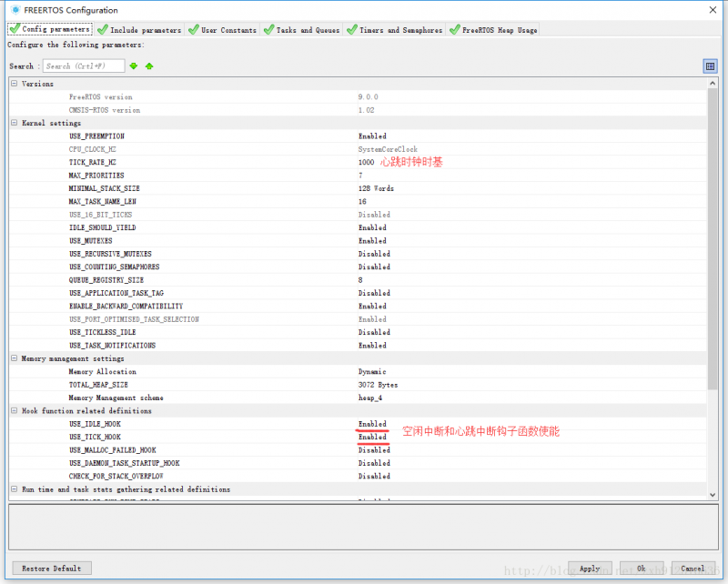Select the TOTAL_HEAP_SIZE parameter name

(x=98, y=385)
